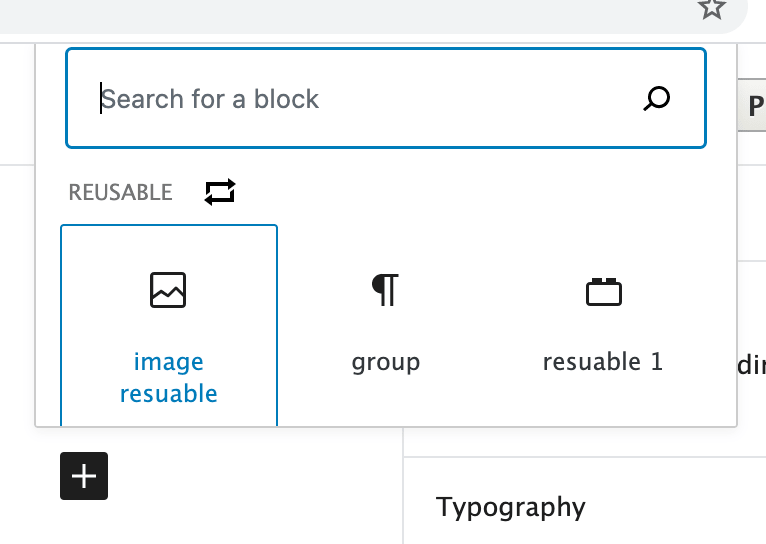Image resolution: width=766 pixels, height=544 pixels.
Task: Click the REUSABLE section heading
Action: [120, 192]
